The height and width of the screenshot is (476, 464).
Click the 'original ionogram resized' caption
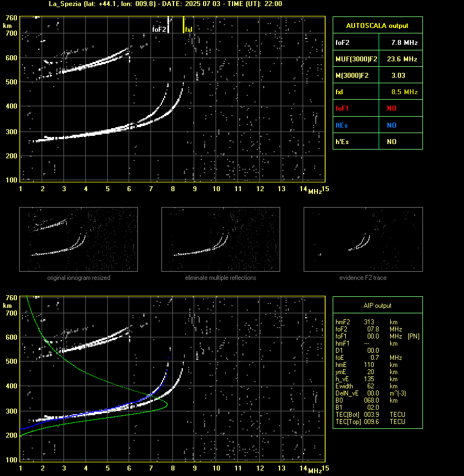click(79, 278)
